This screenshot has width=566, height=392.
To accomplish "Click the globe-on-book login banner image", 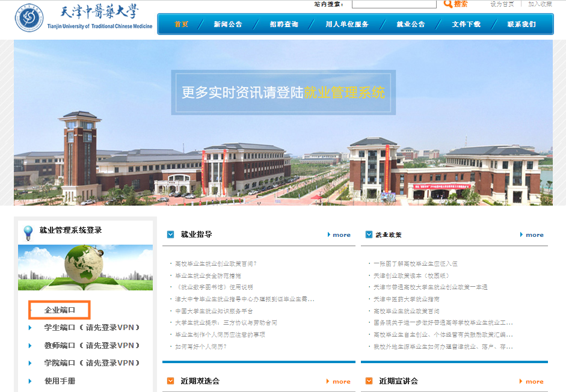I will click(85, 268).
